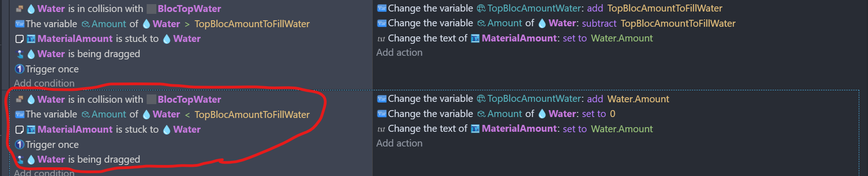
Task: Click the sticker icon of the first 'is stuck to' condition
Action: click(x=19, y=39)
